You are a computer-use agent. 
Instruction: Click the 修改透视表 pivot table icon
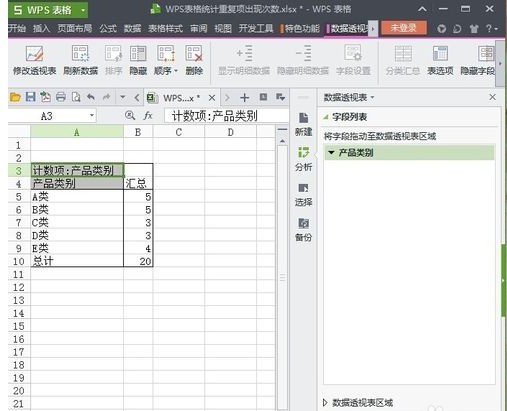tap(34, 54)
